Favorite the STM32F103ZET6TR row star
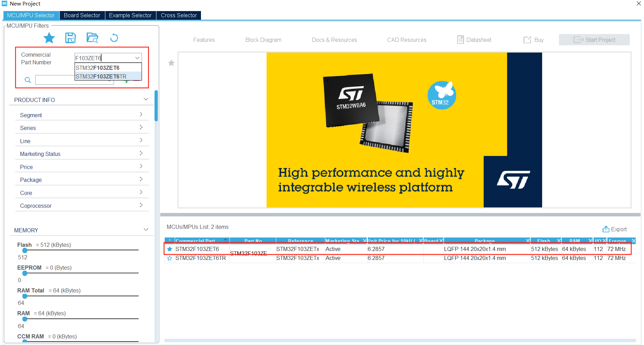This screenshot has height=345, width=644. click(170, 258)
